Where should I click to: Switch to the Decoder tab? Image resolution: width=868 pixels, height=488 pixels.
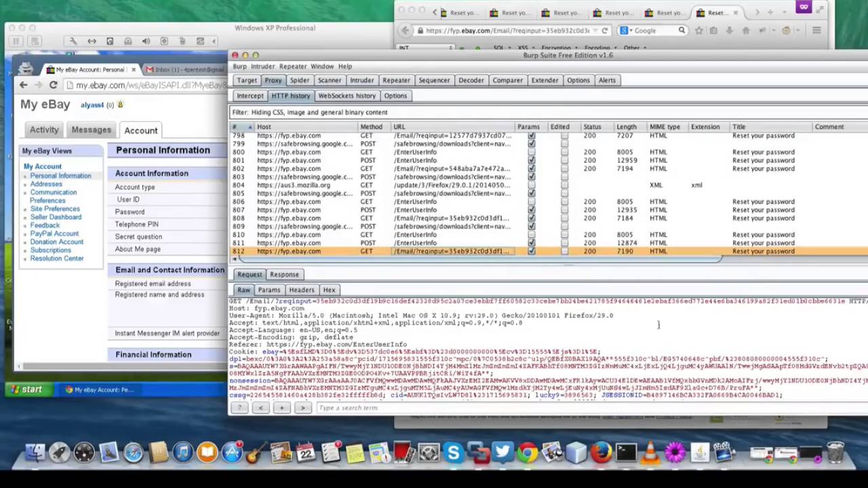pos(471,80)
